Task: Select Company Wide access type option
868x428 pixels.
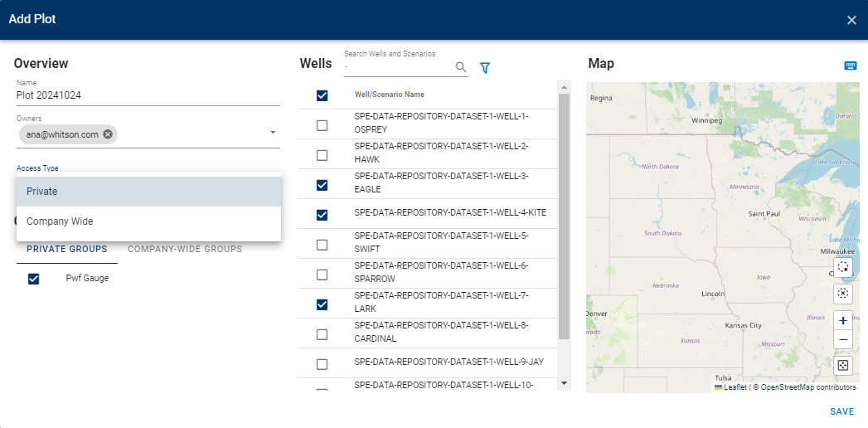Action: pos(149,221)
